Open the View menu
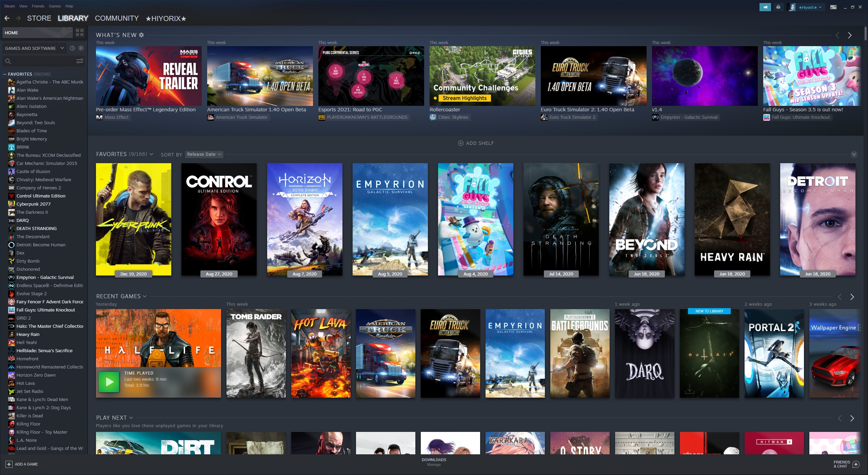Screen dimensions: 868x475 (x=23, y=6)
